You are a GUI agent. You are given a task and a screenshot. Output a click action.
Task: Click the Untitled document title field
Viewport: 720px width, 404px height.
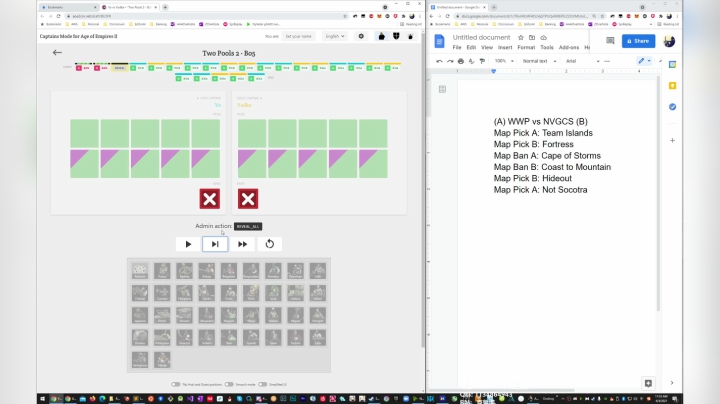click(x=481, y=37)
